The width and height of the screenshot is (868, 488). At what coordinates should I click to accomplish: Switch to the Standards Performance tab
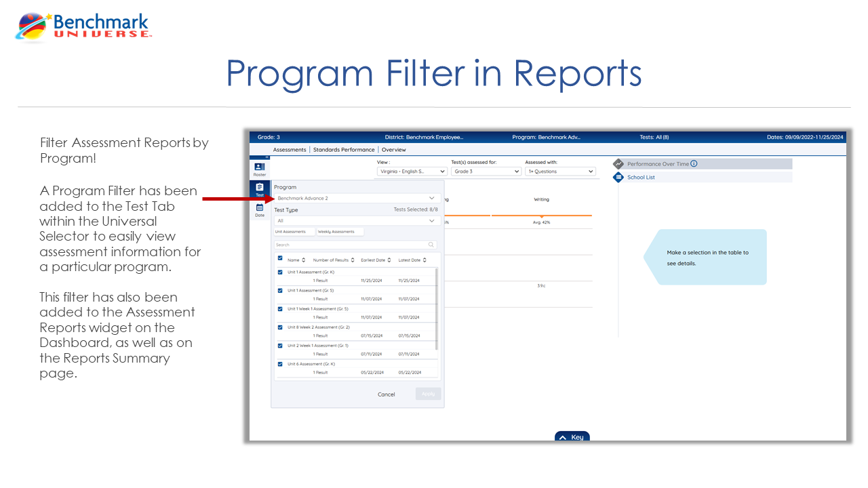(344, 150)
